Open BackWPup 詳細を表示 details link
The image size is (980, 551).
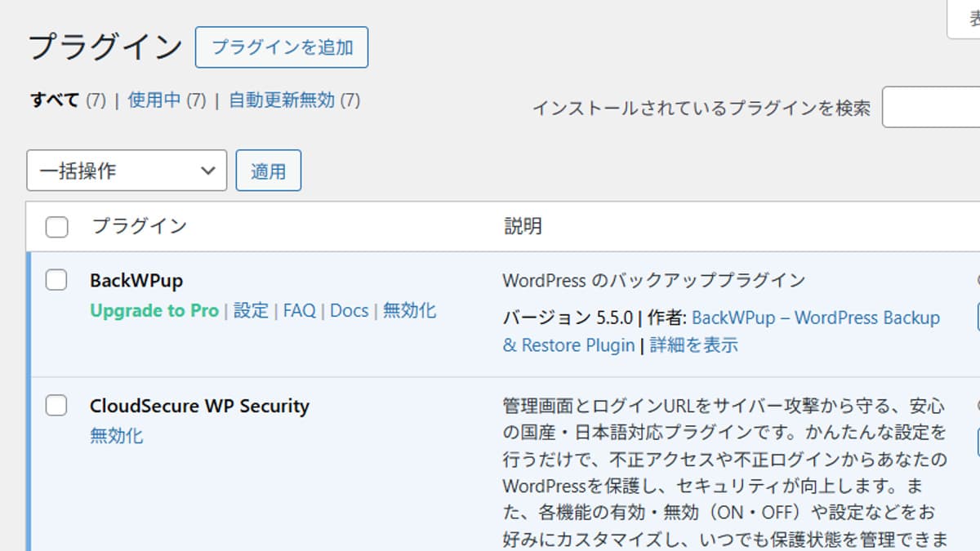tap(694, 345)
